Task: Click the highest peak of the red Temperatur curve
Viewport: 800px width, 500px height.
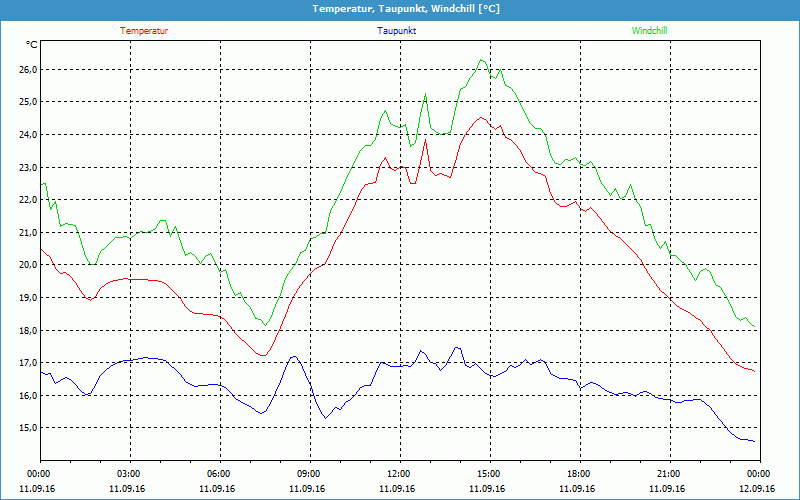Action: point(482,118)
